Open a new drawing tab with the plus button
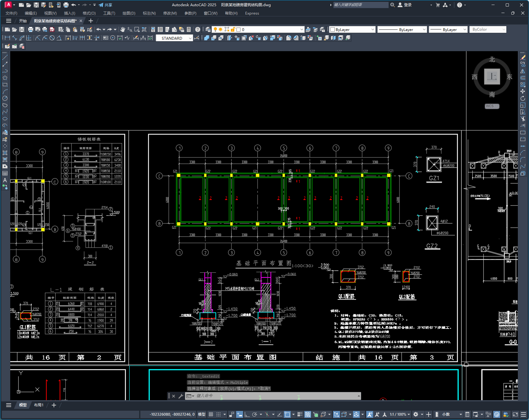The image size is (529, 420). point(90,21)
